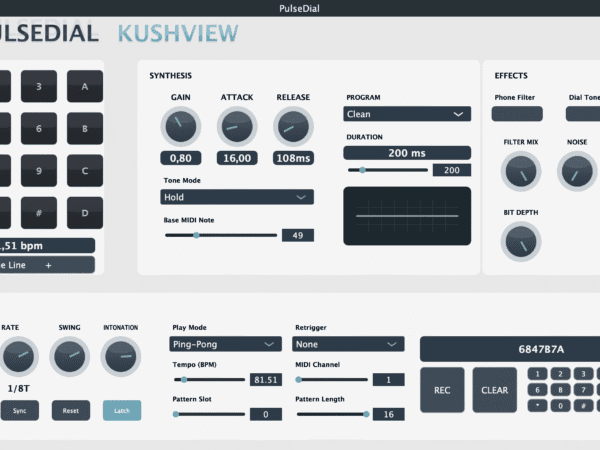Tap large keypad button D
Image resolution: width=600 pixels, height=450 pixels.
point(85,213)
